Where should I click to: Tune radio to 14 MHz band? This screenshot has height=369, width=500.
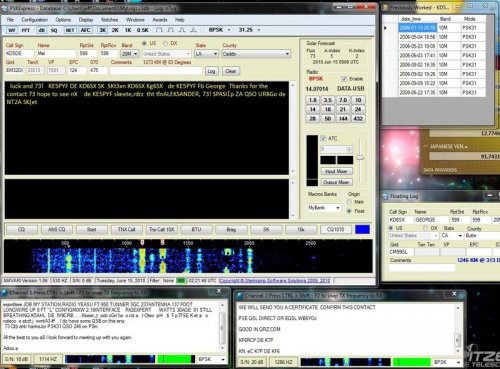pos(313,109)
